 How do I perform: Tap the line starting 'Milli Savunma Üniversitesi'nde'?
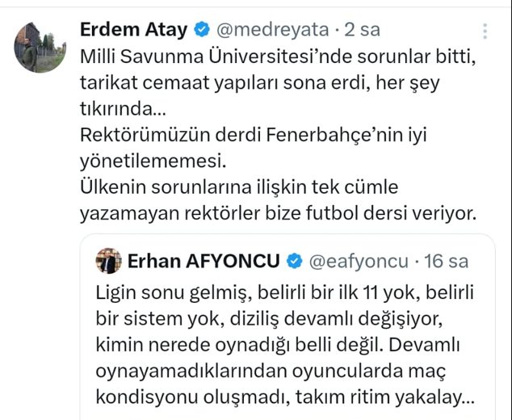pyautogui.click(x=280, y=58)
